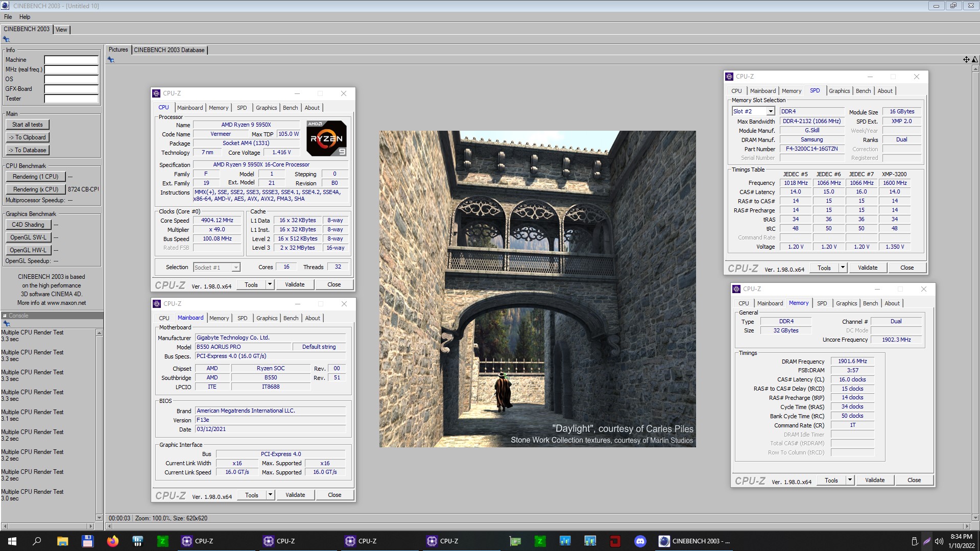Click the blue floppy disk taskbar icon

[x=87, y=541]
